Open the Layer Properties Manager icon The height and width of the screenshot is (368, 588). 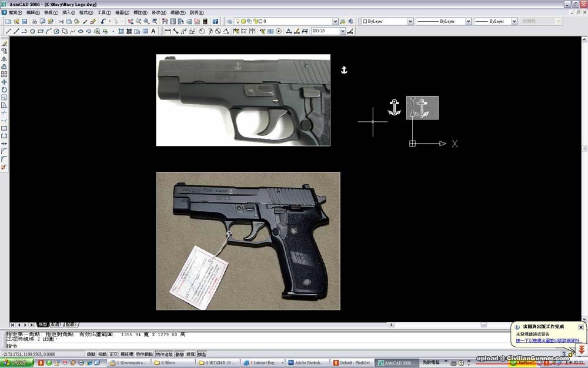click(229, 21)
